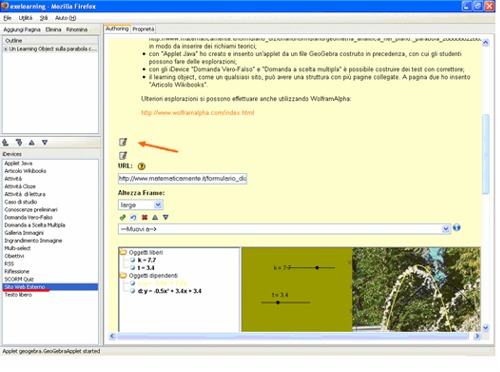The height and width of the screenshot is (372, 500).
Task: Click the edit icon directly above the URL label
Action: tap(123, 155)
